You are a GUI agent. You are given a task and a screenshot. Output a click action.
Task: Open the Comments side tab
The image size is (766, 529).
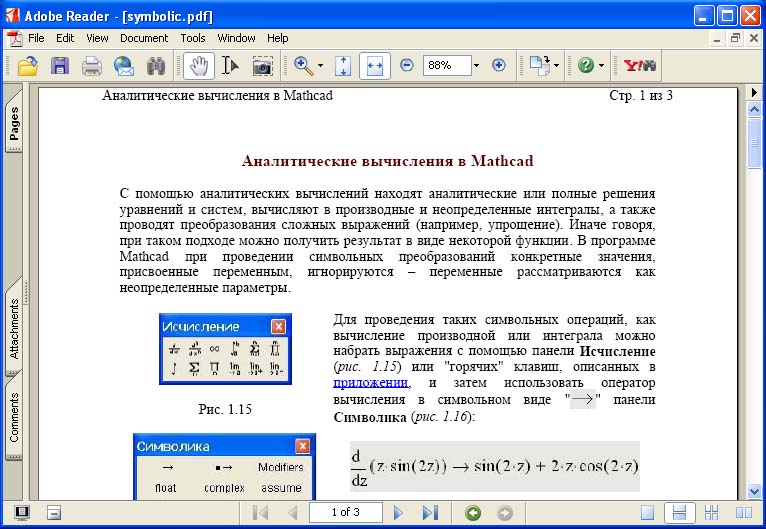coord(14,418)
